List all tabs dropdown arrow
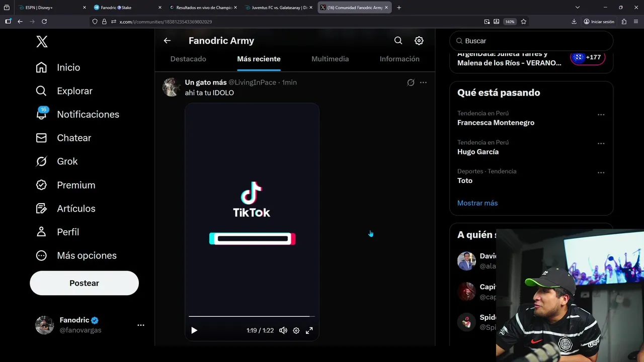The image size is (644, 362). tap(578, 8)
